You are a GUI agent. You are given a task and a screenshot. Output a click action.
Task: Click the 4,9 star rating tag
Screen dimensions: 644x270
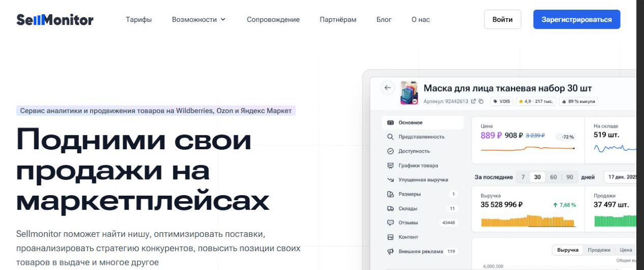pos(536,101)
